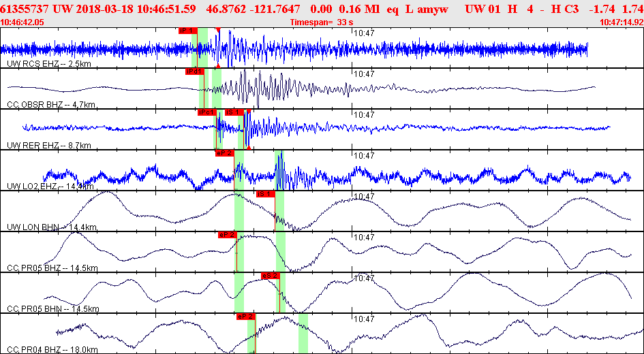Click the UW LON BHN channel label

click(52, 227)
